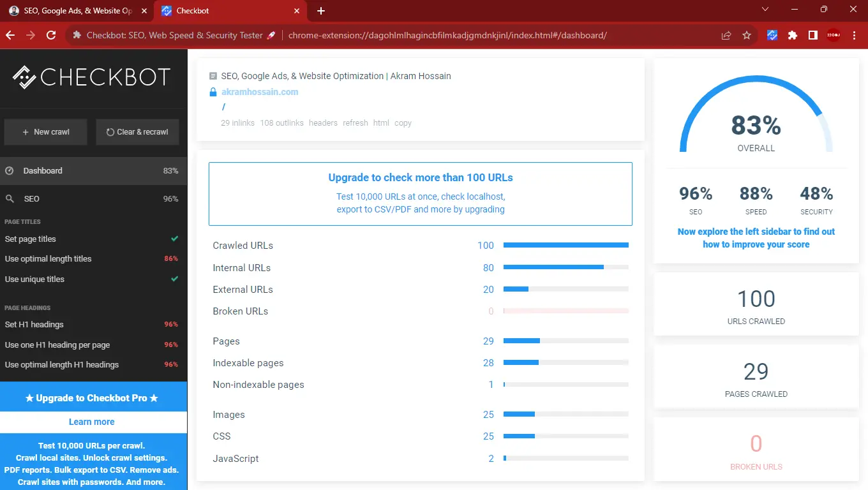Select Set page titles rule
This screenshot has height=490, width=868.
(x=93, y=239)
